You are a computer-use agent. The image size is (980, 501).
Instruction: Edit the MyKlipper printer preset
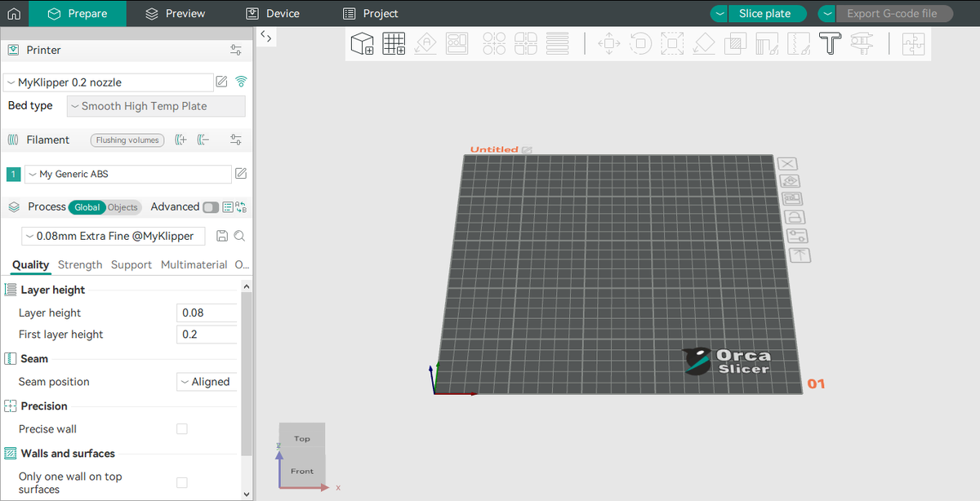pyautogui.click(x=221, y=82)
